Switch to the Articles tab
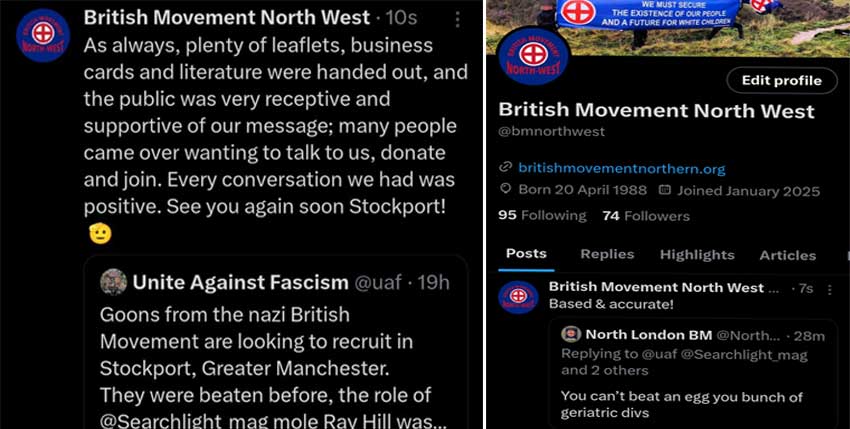Viewport: 850px width, 429px height. click(x=787, y=255)
